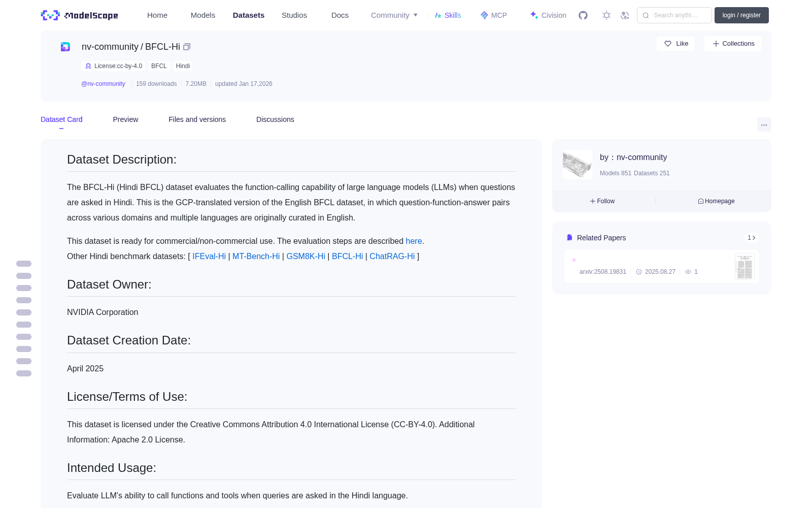Select the Dataset Card tab
Screen dimensions: 812x508
click(x=61, y=119)
